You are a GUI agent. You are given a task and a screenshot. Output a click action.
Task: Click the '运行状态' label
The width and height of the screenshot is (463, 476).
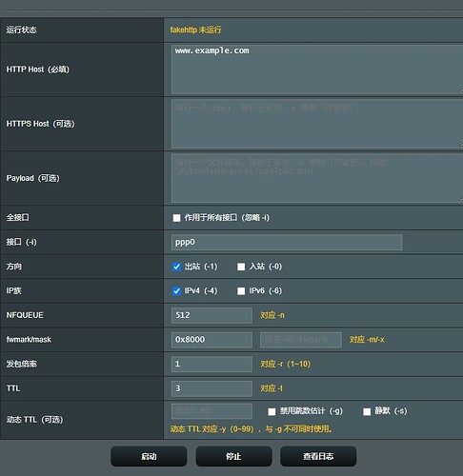click(x=21, y=30)
